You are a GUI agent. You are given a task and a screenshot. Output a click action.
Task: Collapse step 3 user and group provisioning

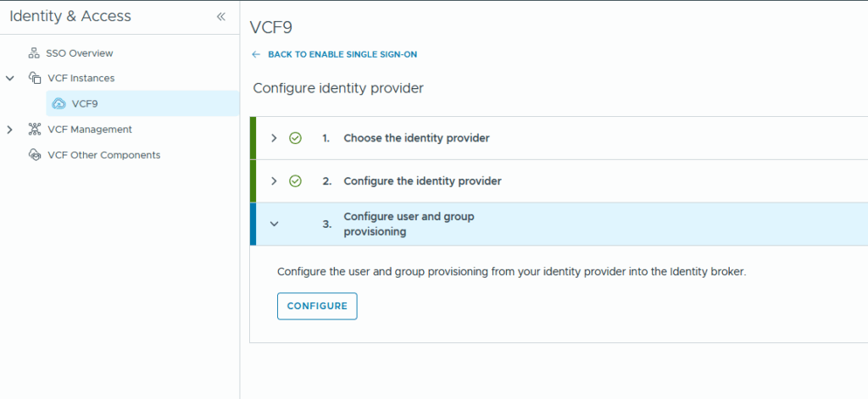click(274, 224)
